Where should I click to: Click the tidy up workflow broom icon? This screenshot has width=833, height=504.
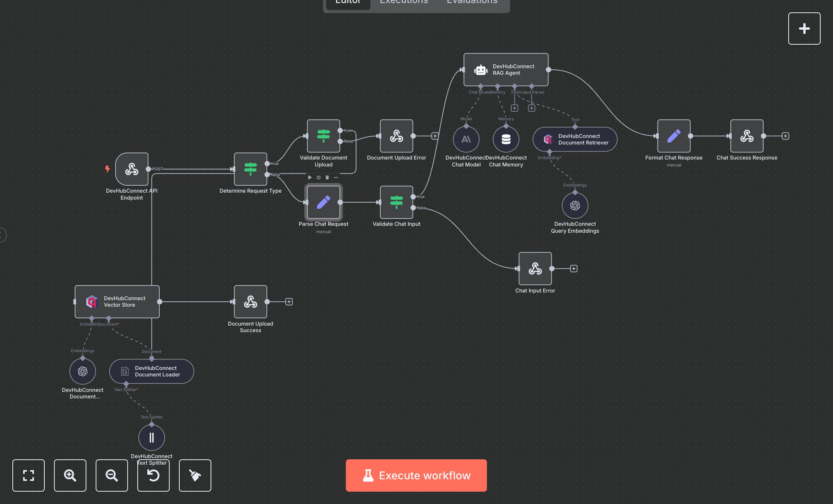tap(195, 475)
